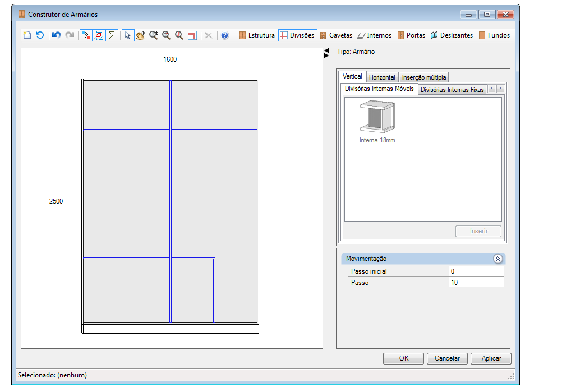Click the Passo value field
562x392 pixels.
[476, 283]
